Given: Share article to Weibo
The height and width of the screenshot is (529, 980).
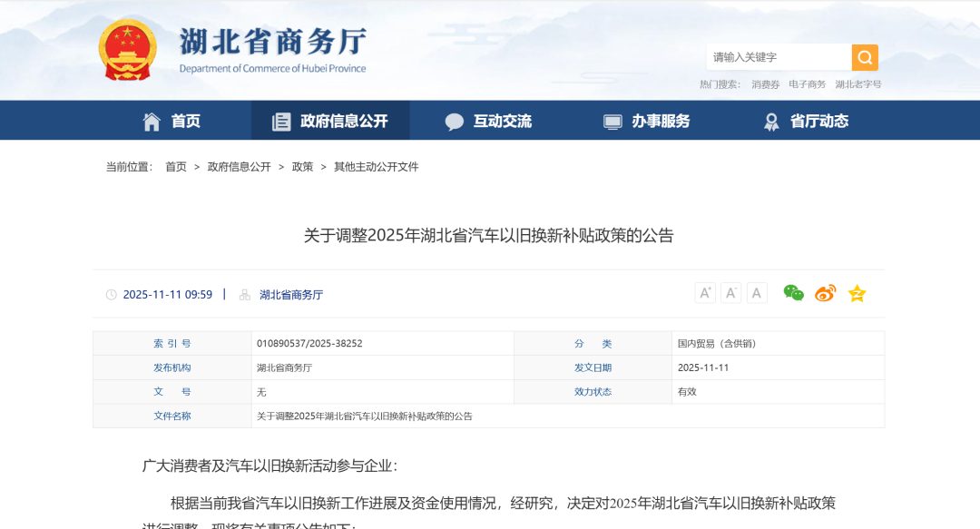Looking at the screenshot, I should click(825, 293).
